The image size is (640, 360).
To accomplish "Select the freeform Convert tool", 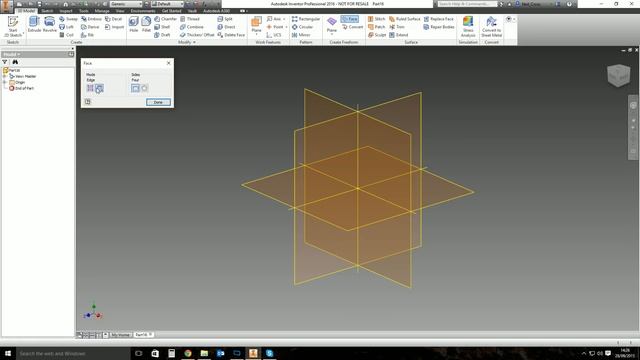I will [352, 27].
